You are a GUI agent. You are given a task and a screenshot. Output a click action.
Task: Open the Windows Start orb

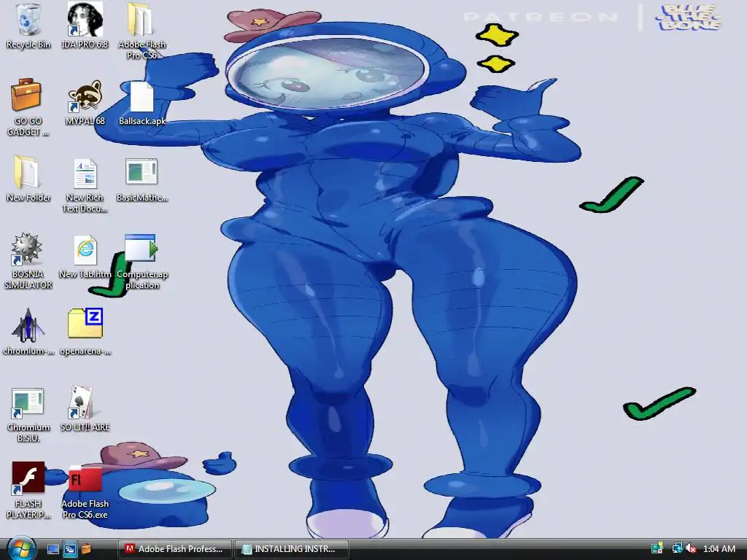pyautogui.click(x=21, y=548)
